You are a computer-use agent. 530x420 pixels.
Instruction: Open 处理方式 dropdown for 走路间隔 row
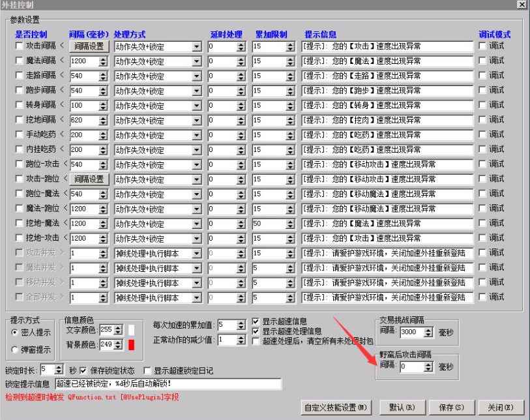click(197, 76)
